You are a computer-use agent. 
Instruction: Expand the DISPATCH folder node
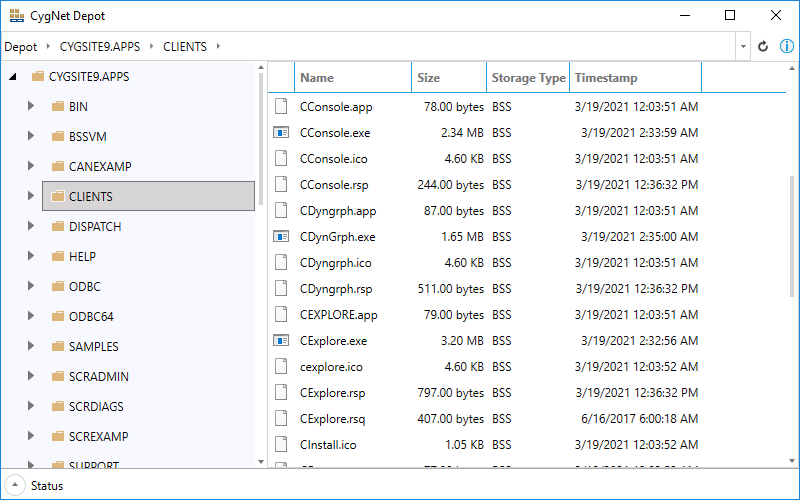tap(31, 226)
